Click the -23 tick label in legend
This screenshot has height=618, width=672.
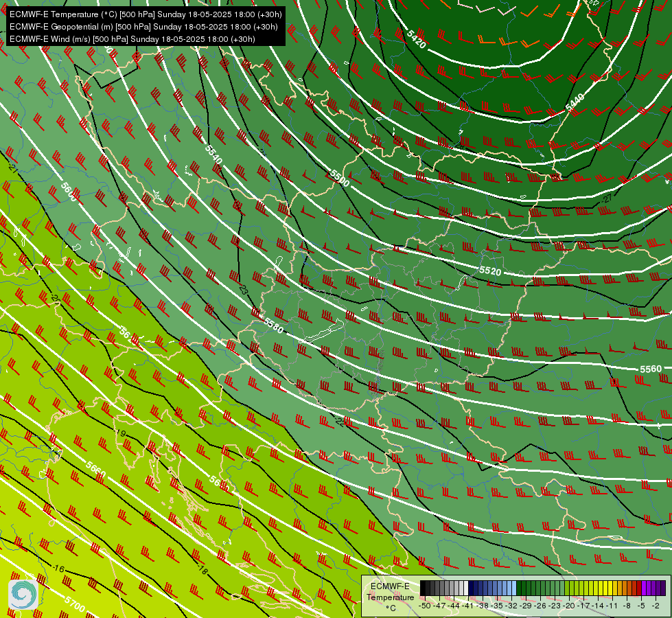pos(555,606)
